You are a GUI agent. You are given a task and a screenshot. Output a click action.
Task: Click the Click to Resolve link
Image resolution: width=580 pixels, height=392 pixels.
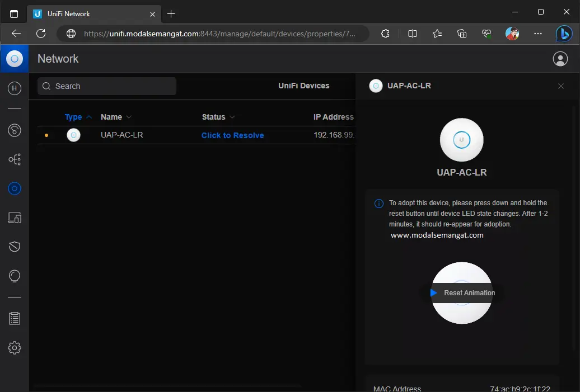(233, 135)
